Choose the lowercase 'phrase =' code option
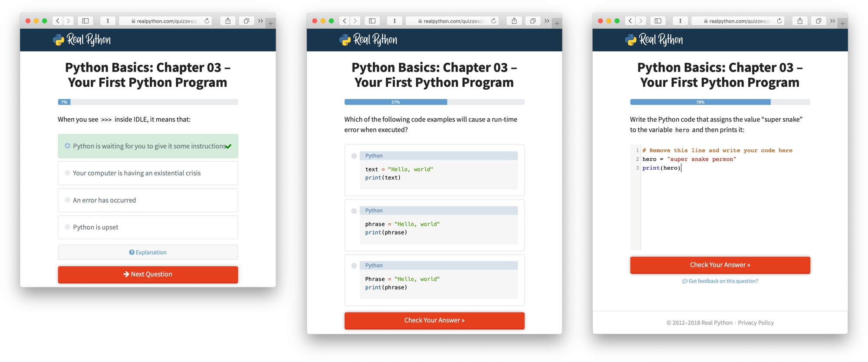This screenshot has width=868, height=362. [434, 225]
